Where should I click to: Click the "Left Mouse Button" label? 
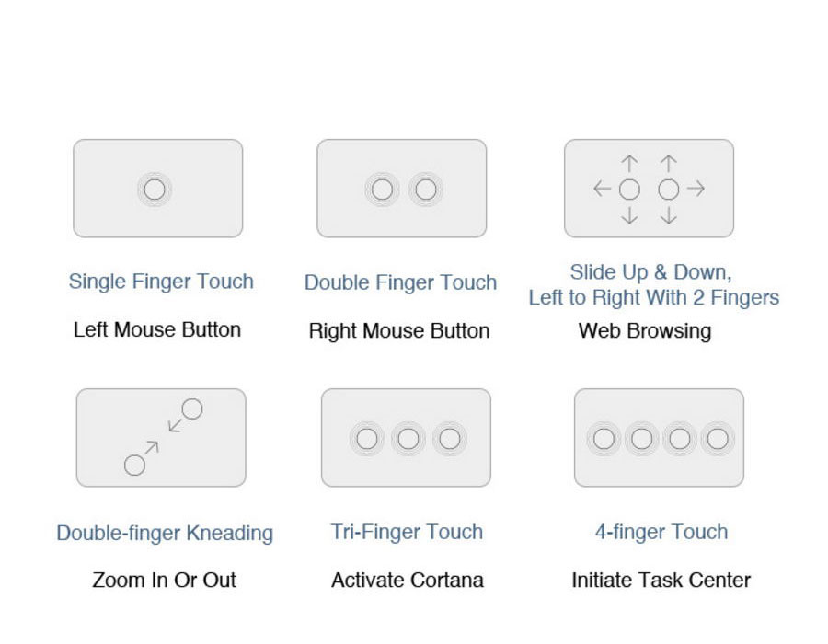(x=157, y=329)
